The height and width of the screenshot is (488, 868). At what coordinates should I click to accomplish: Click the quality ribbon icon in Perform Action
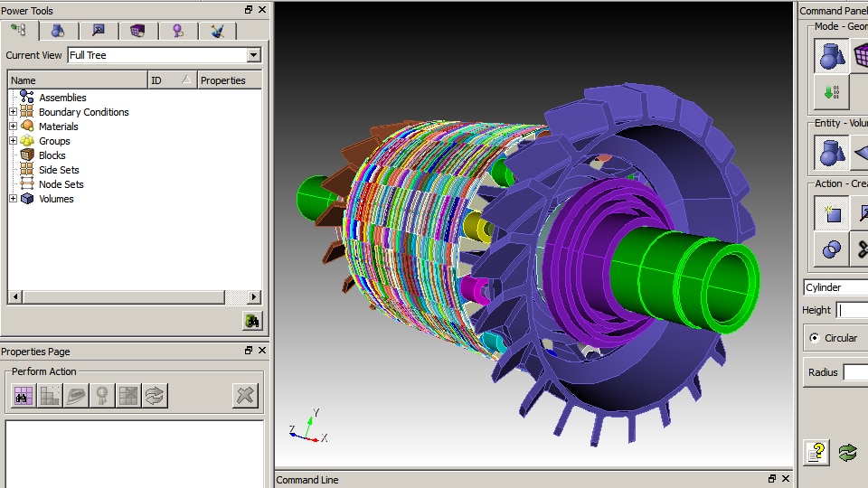tap(102, 395)
